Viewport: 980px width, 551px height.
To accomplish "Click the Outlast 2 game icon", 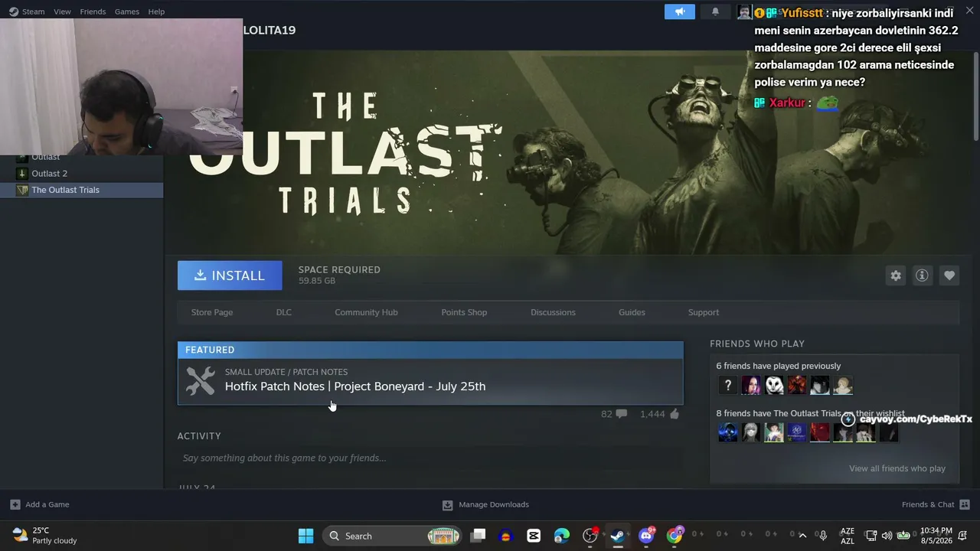I will tap(22, 174).
